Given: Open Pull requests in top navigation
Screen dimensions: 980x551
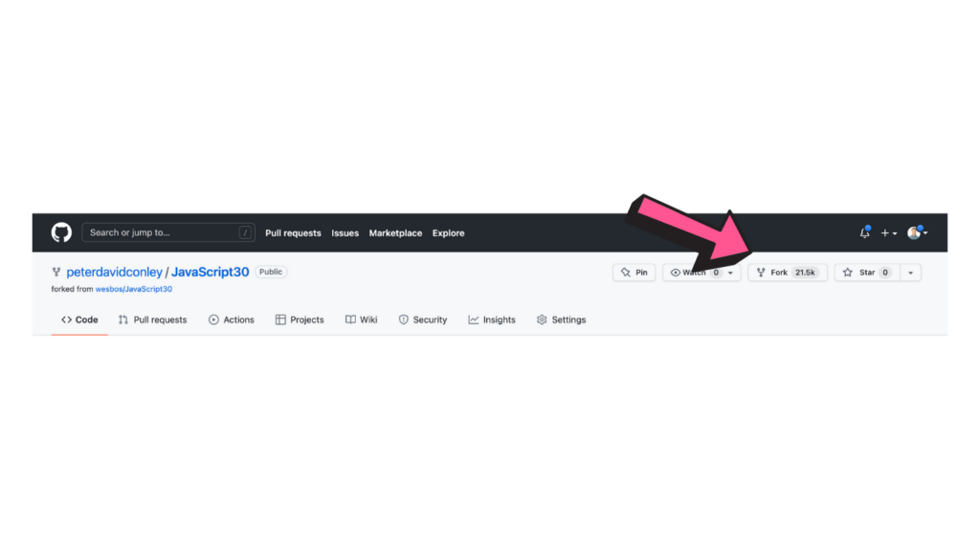Looking at the screenshot, I should point(293,233).
